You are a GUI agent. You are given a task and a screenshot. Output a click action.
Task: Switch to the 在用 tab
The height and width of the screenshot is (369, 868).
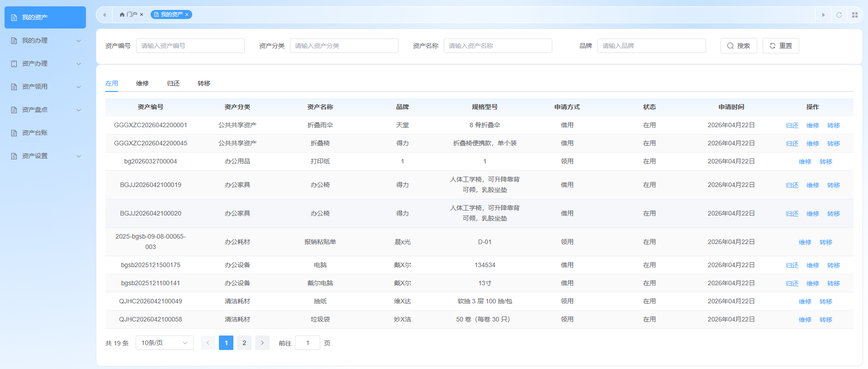[x=112, y=83]
